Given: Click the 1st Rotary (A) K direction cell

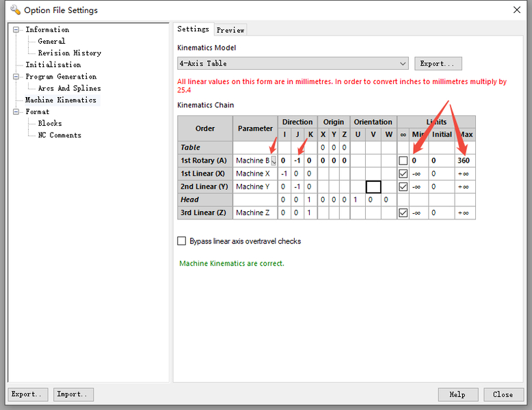Looking at the screenshot, I should [310, 161].
